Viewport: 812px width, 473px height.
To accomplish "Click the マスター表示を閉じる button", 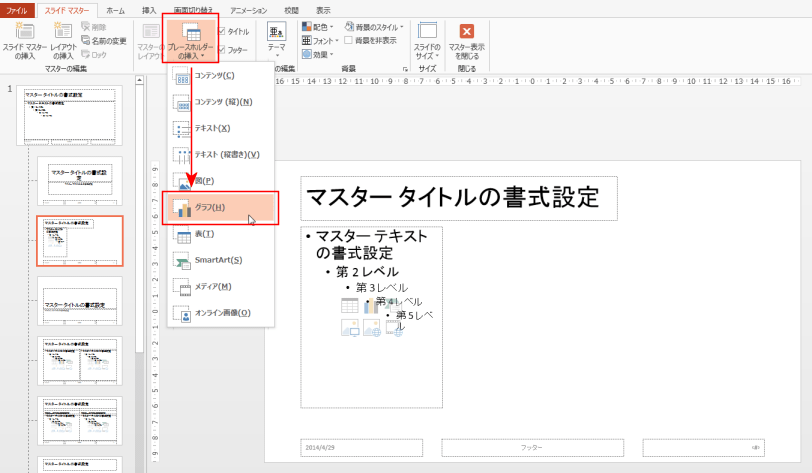I will click(x=466, y=42).
